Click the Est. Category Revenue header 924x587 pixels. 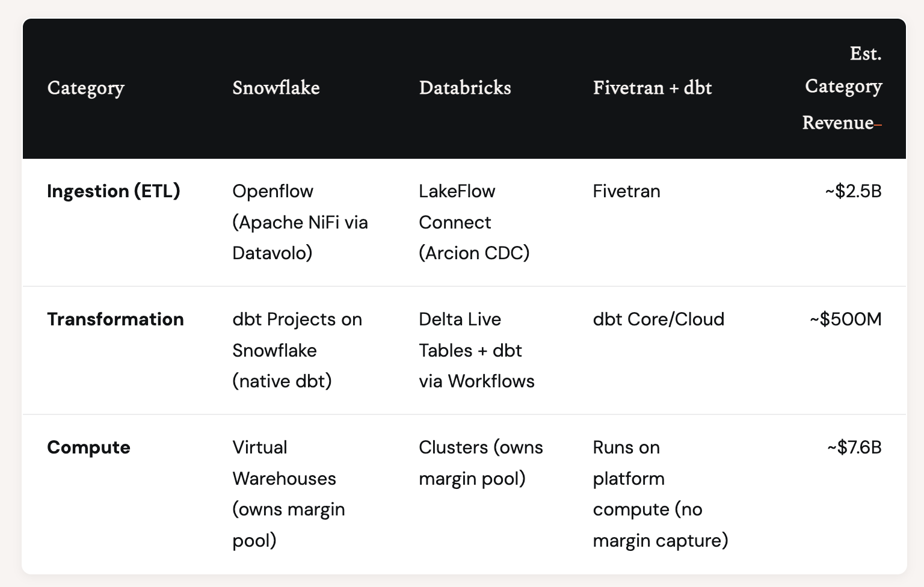pos(842,88)
